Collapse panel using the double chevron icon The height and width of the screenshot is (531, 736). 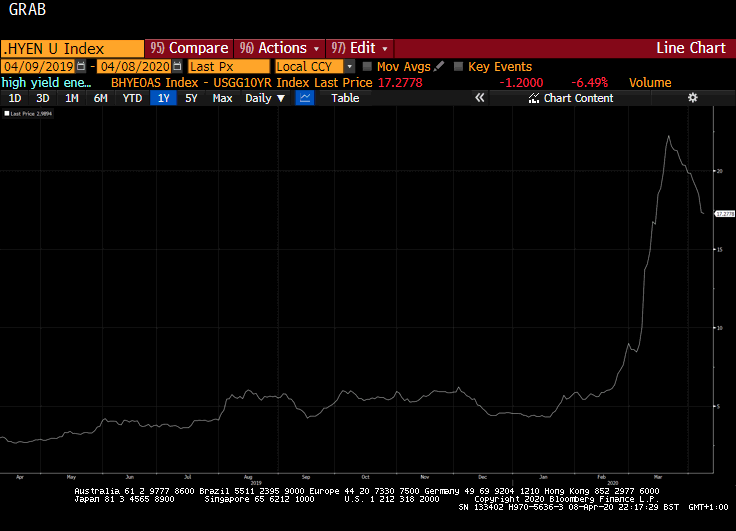479,98
